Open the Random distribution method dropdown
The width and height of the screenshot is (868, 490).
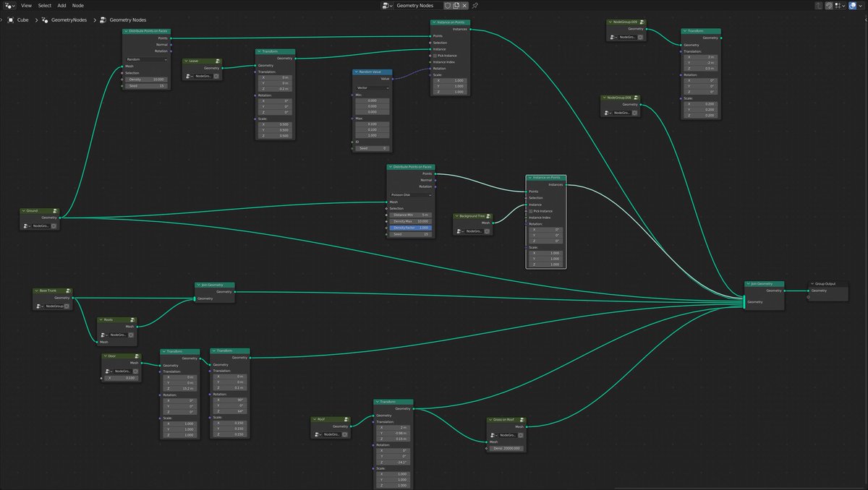click(146, 59)
